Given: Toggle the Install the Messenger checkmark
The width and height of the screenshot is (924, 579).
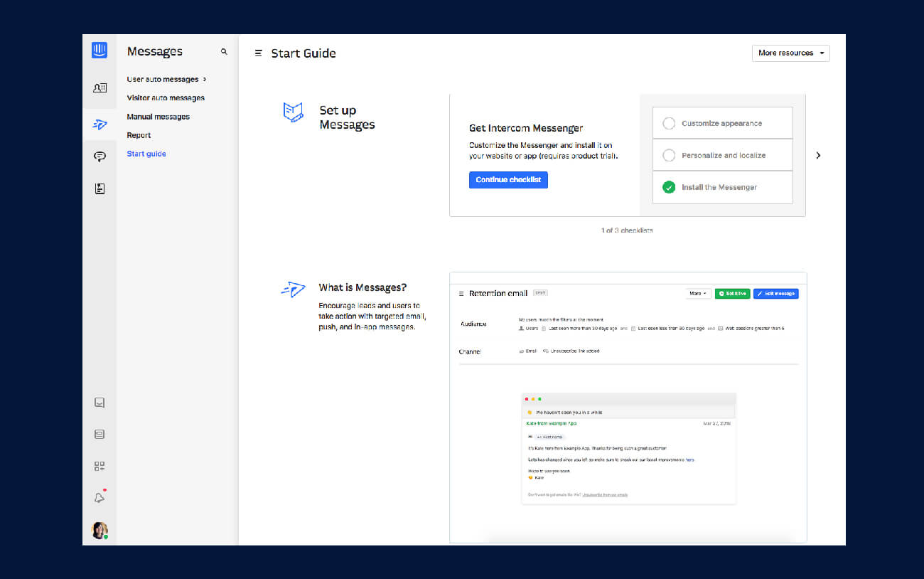Looking at the screenshot, I should 669,187.
